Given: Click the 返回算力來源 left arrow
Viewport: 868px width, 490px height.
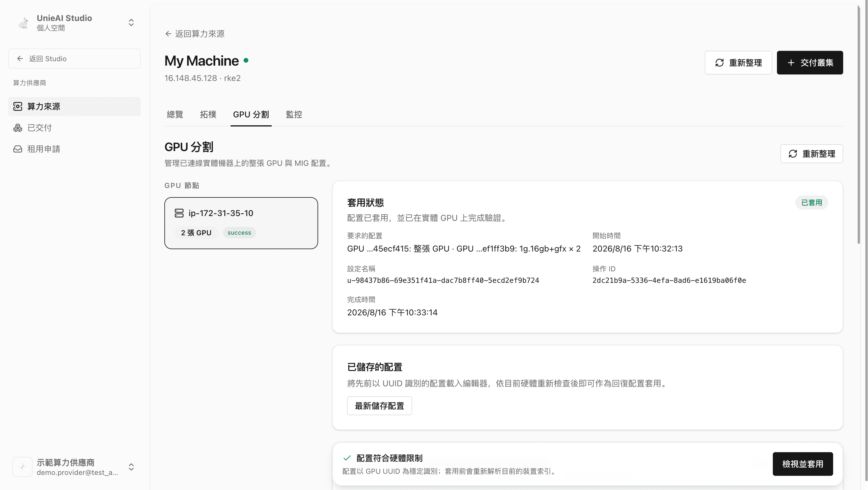Looking at the screenshot, I should point(168,34).
